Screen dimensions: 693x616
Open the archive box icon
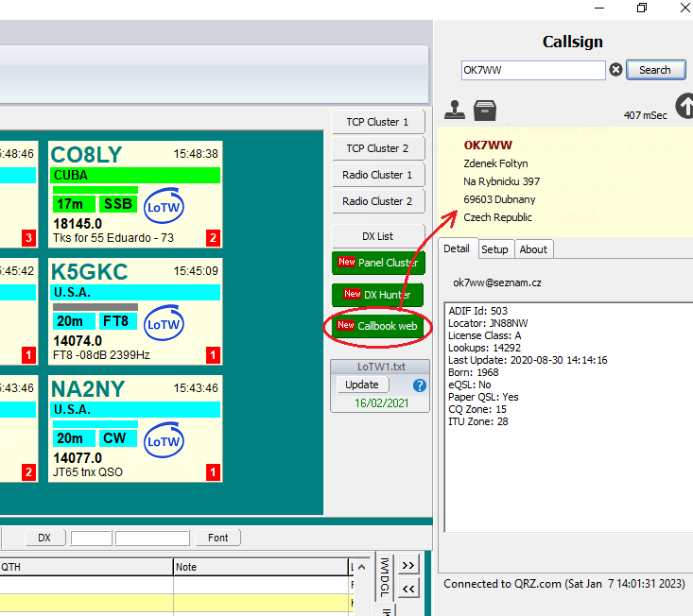(485, 110)
